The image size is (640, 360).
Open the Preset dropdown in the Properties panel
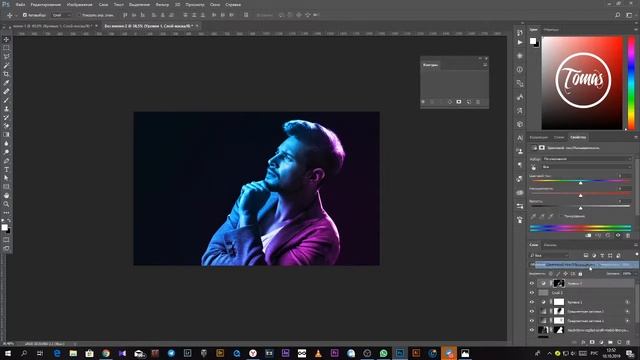tap(587, 159)
